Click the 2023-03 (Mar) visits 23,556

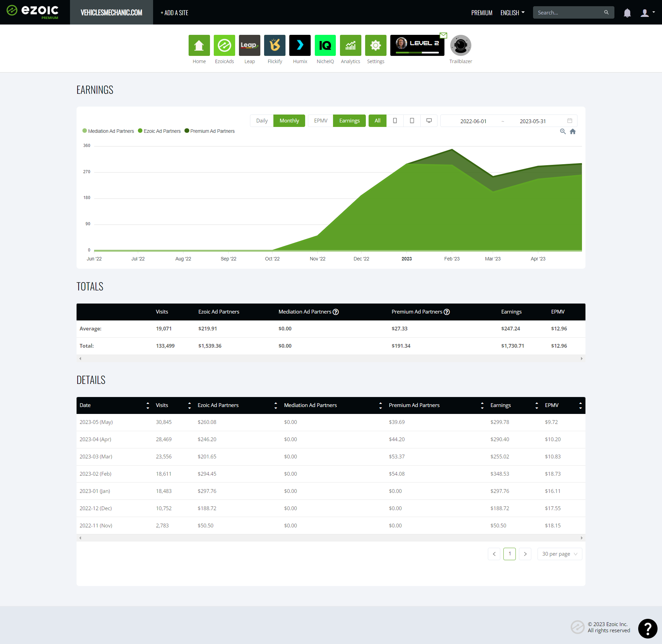click(x=163, y=457)
